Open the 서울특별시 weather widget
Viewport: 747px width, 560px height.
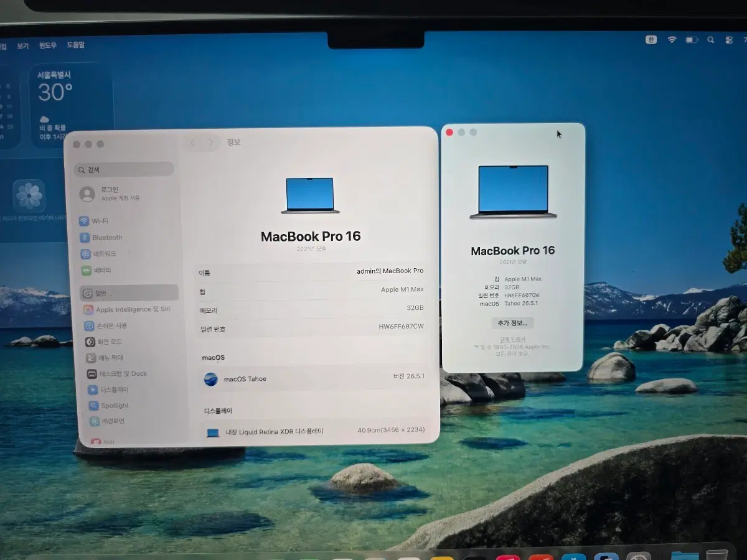pos(72,105)
